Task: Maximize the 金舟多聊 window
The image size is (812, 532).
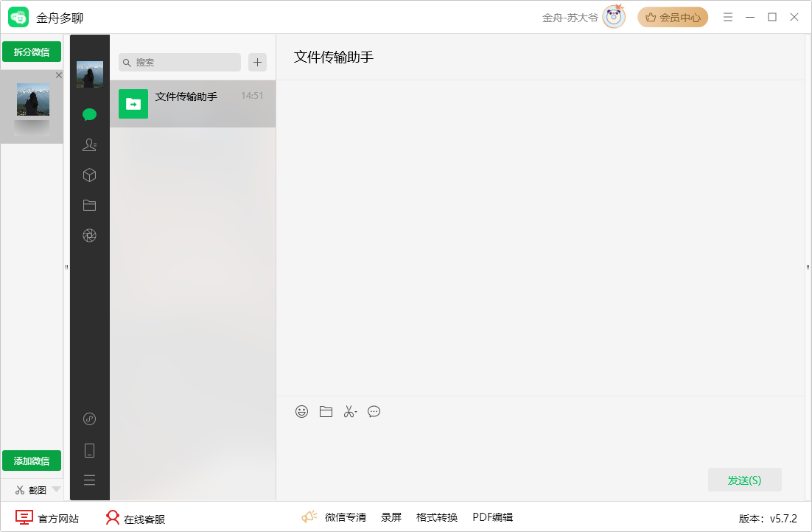Action: tap(771, 17)
